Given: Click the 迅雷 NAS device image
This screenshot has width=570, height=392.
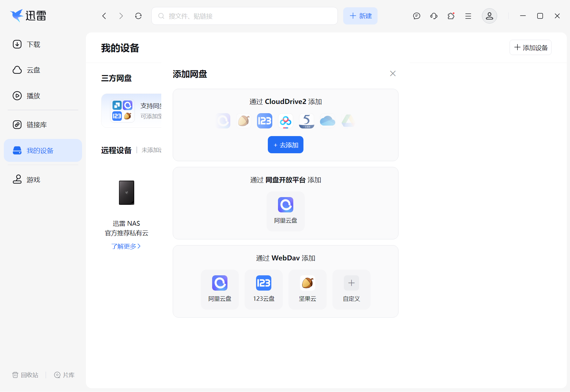Looking at the screenshot, I should (x=127, y=193).
